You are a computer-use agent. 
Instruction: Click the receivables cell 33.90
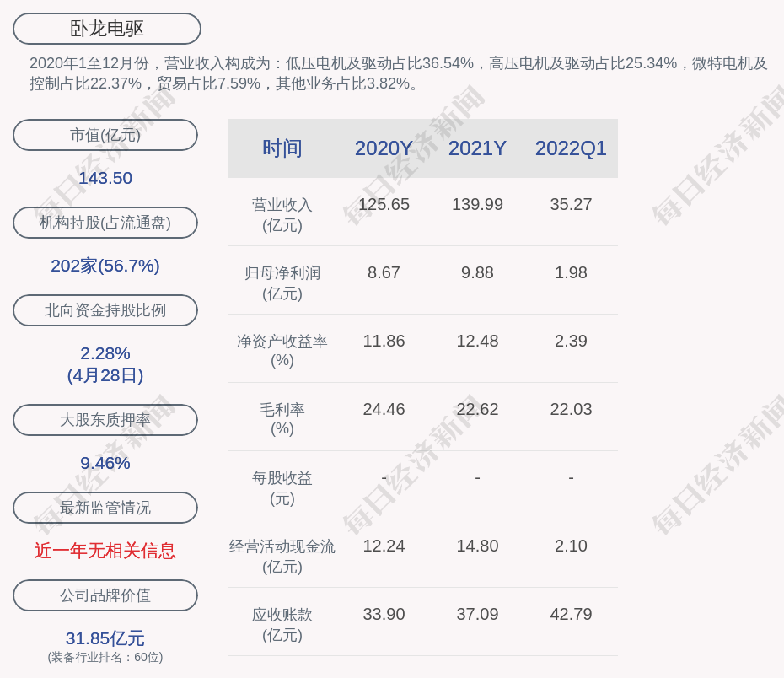click(384, 614)
